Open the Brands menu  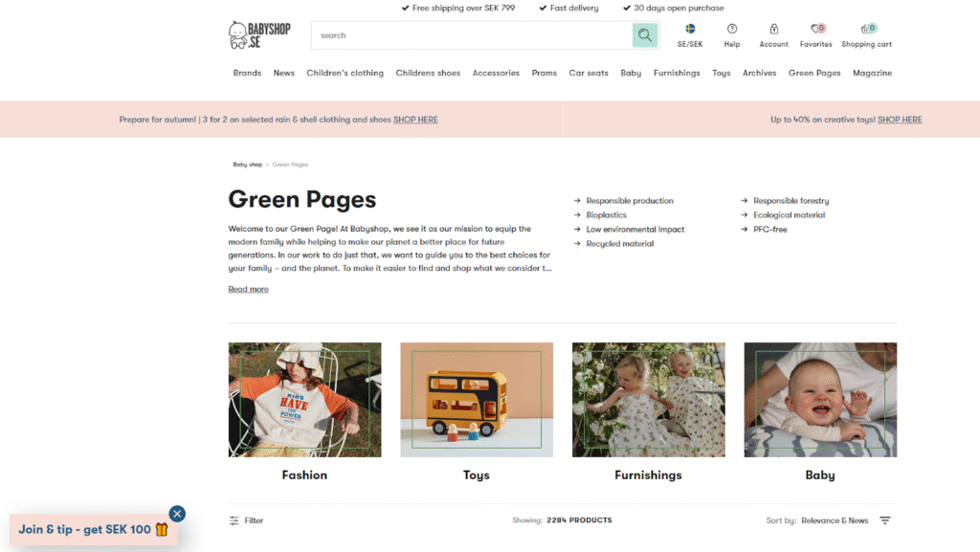point(247,73)
